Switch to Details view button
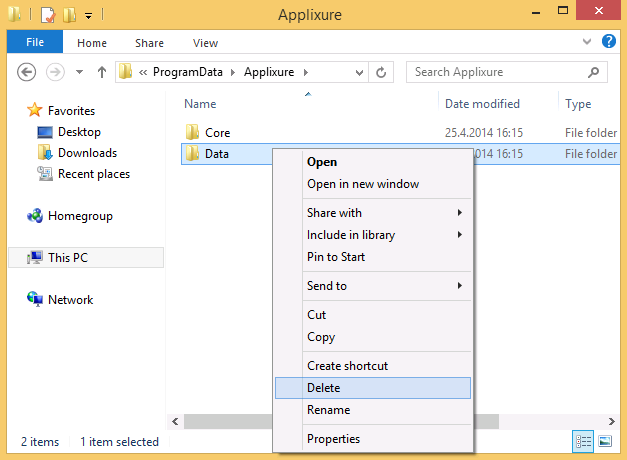 [x=583, y=442]
